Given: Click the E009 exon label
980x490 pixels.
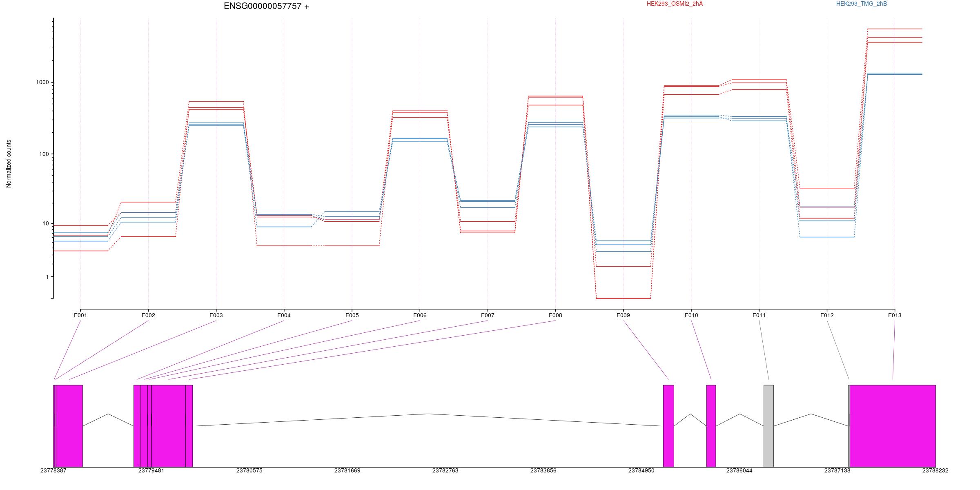Looking at the screenshot, I should point(623,315).
